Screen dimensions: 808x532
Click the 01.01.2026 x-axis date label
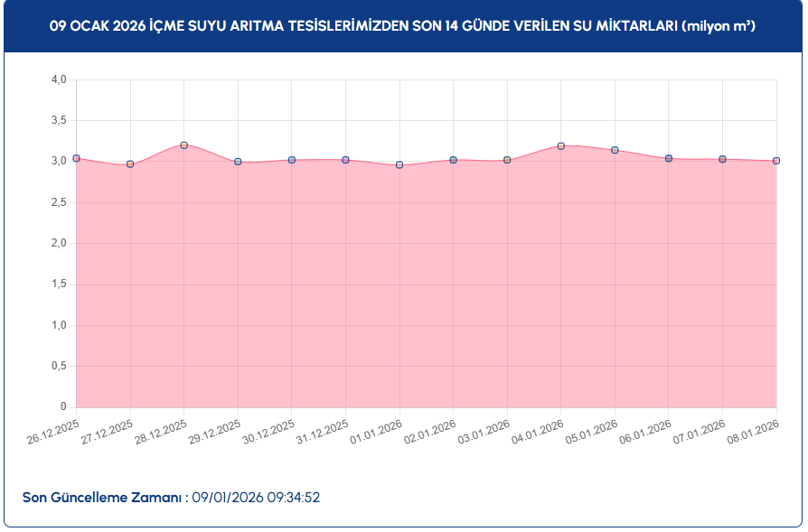[377, 433]
